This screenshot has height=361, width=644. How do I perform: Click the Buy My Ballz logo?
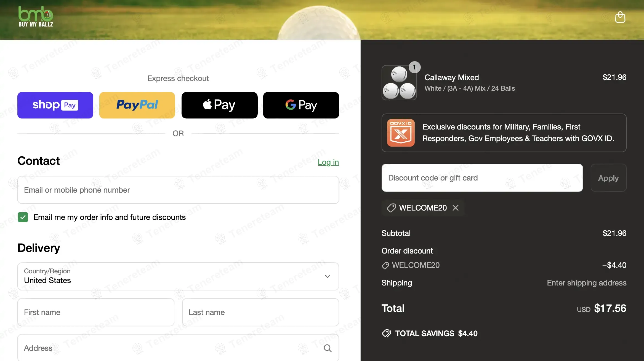(36, 17)
